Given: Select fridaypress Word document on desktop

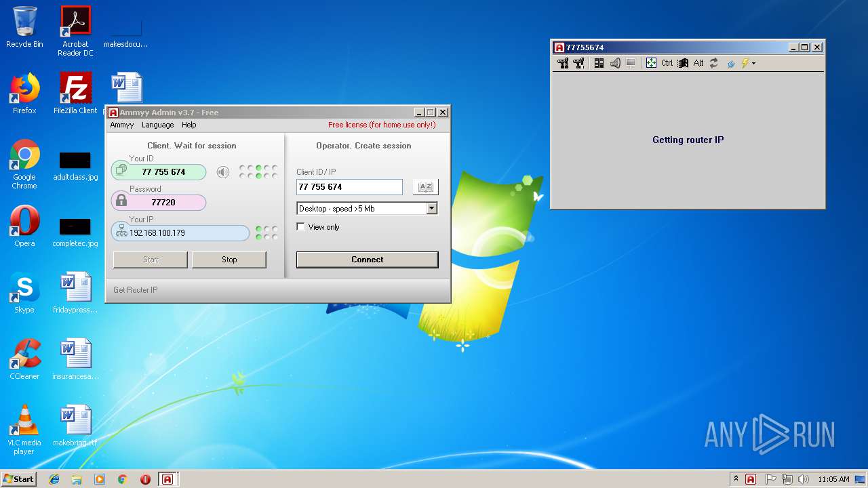Looking at the screenshot, I should click(x=75, y=293).
